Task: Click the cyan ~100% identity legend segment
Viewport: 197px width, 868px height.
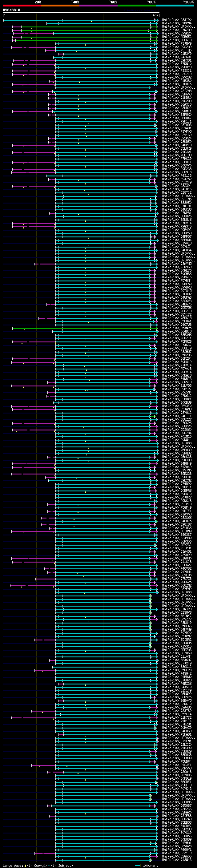Action: coord(175,6)
